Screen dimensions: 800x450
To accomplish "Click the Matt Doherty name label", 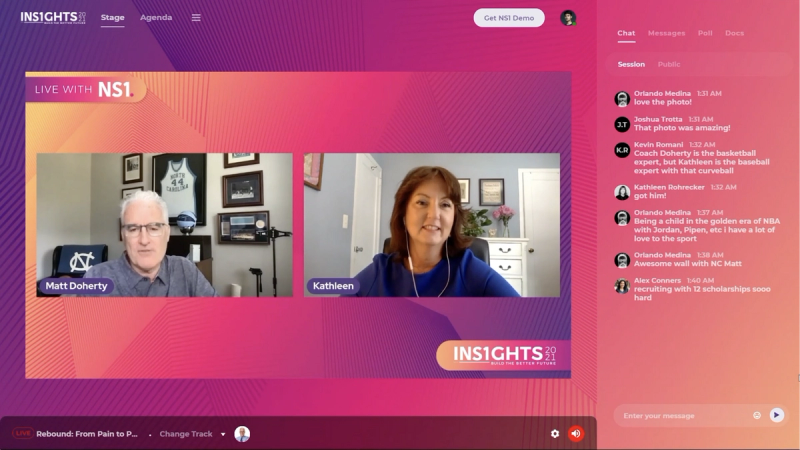I will coord(77,286).
